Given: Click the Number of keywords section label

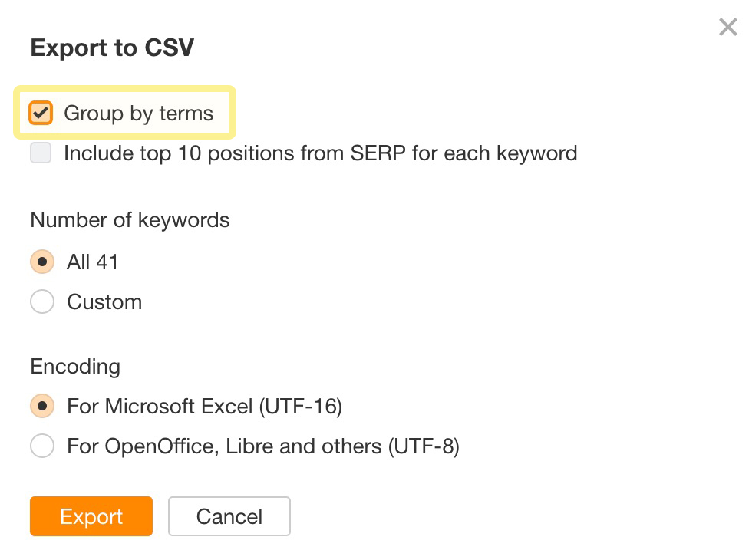Looking at the screenshot, I should click(x=130, y=220).
